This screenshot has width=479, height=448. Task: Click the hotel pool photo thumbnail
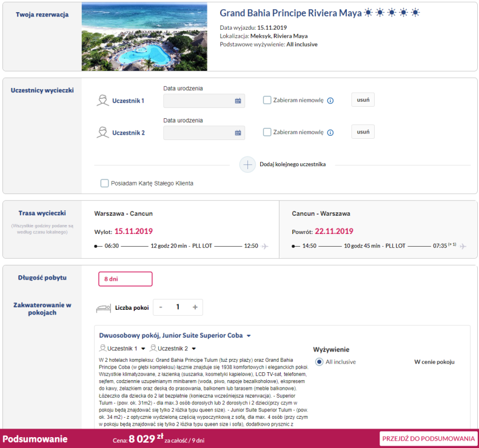(x=144, y=36)
